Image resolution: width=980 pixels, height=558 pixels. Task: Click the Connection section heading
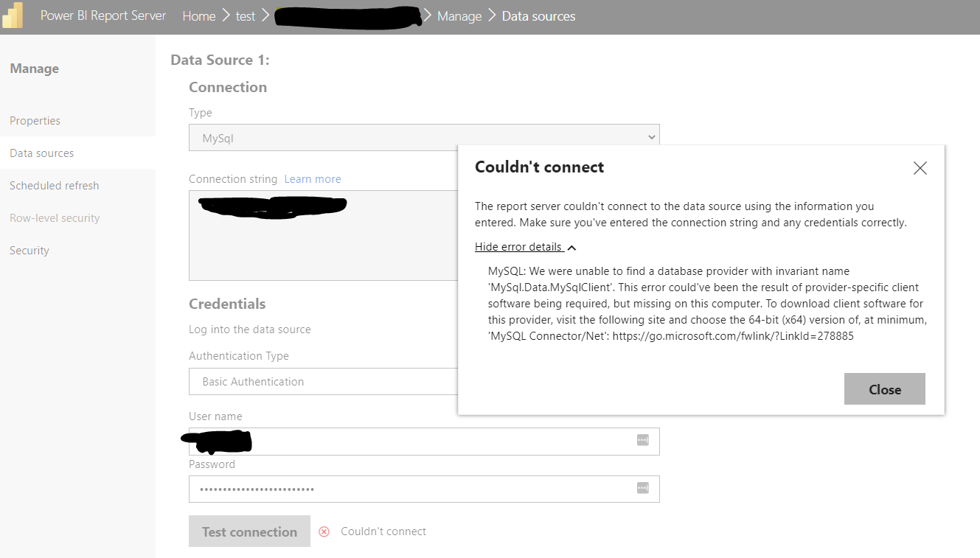(x=228, y=87)
